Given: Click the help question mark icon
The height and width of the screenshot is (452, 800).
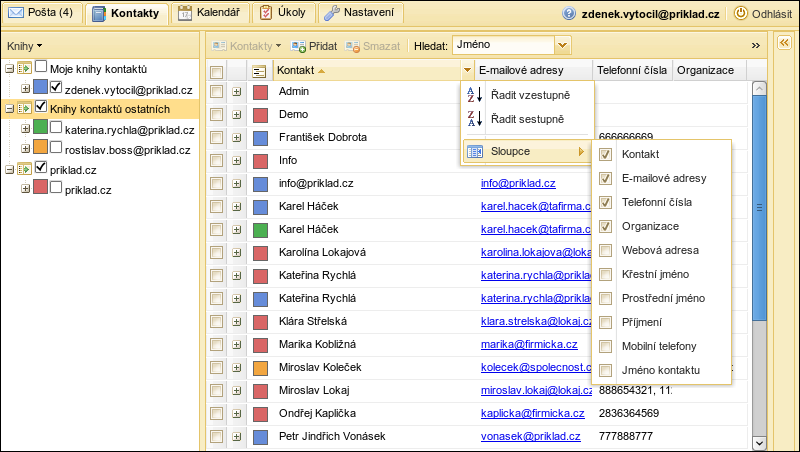Looking at the screenshot, I should click(x=569, y=14).
